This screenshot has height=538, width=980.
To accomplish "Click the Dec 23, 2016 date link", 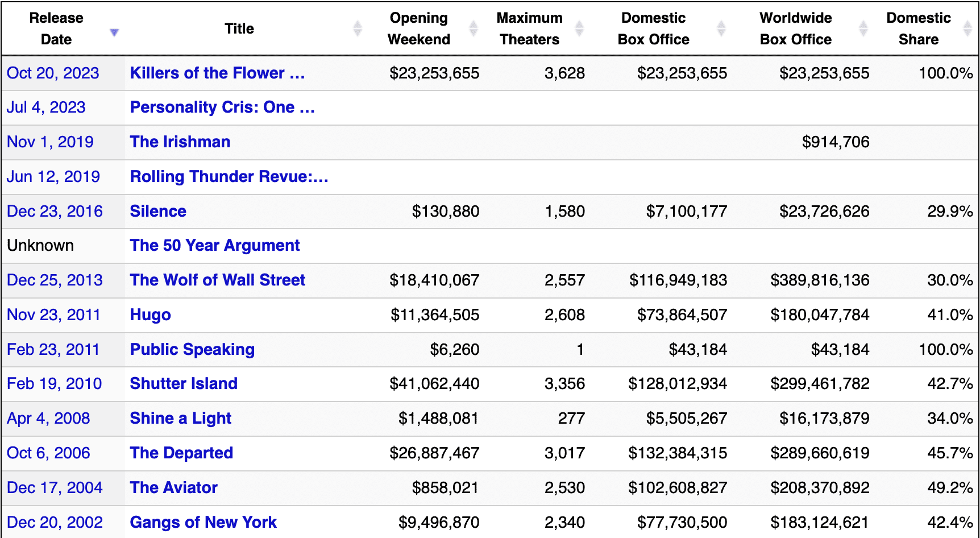I will pyautogui.click(x=55, y=211).
